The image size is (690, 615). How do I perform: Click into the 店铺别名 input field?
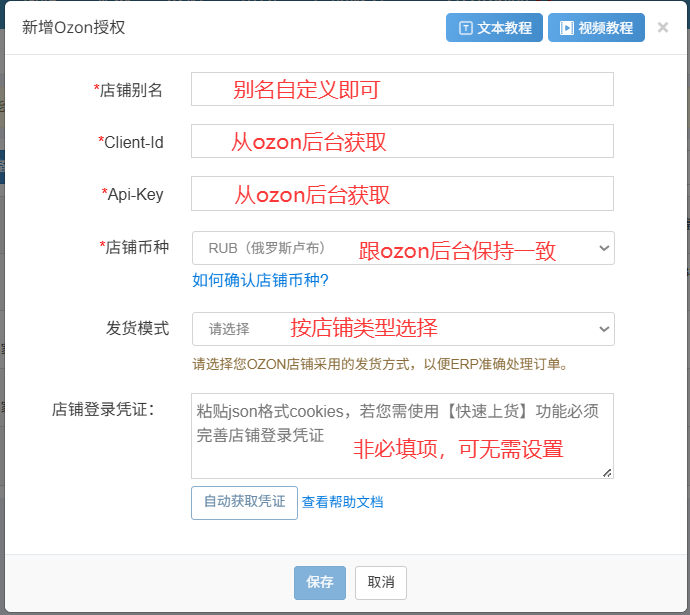tap(402, 89)
